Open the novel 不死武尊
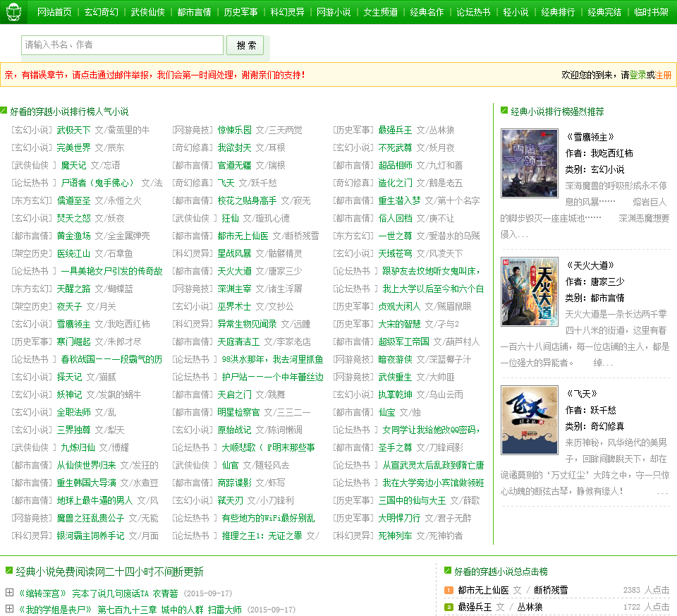Viewport: 677px width, 616px height. (x=395, y=147)
